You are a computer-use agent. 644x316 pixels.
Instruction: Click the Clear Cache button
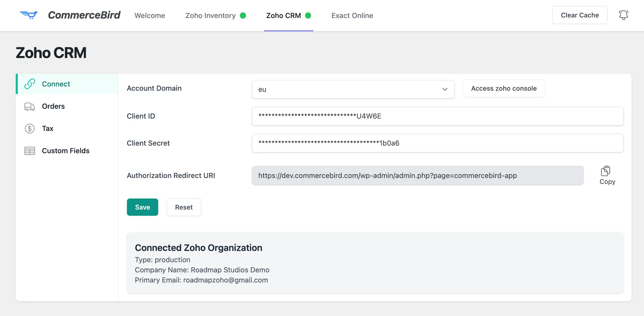point(580,15)
